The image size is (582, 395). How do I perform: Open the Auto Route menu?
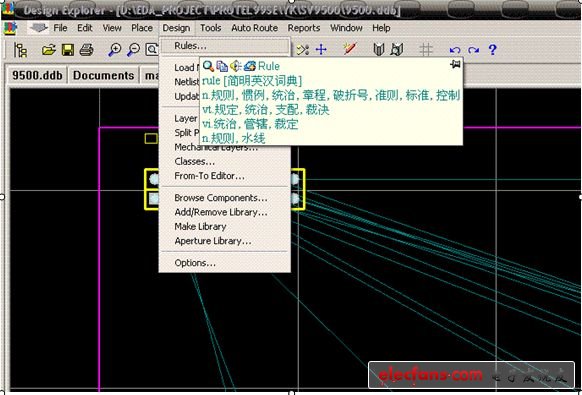(255, 28)
